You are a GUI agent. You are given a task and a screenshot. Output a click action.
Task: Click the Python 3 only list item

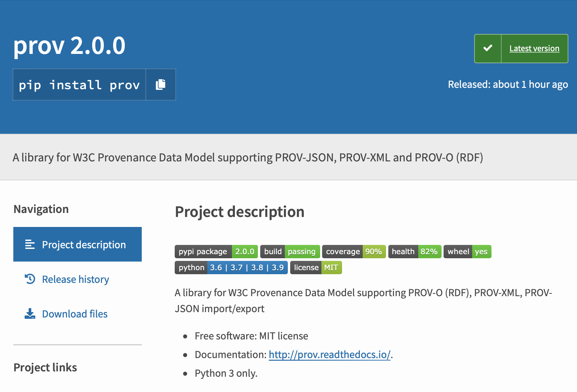[226, 373]
